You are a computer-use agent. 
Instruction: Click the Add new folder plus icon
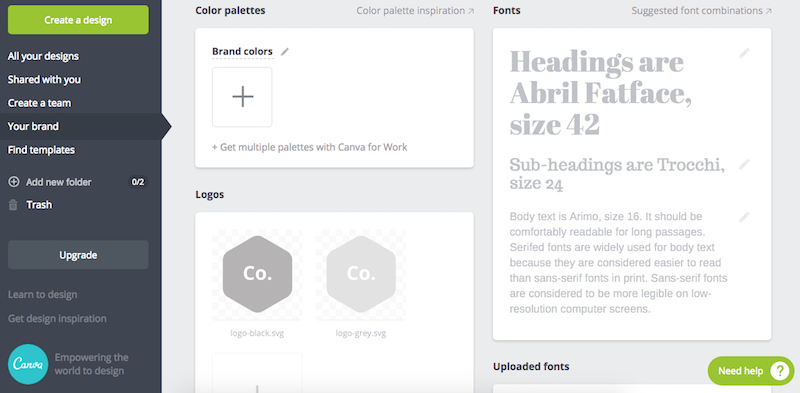14,182
